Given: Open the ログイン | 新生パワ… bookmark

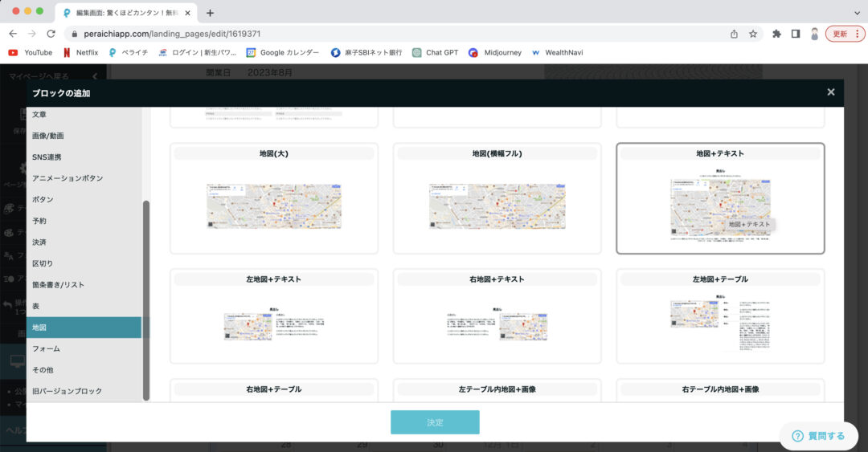Looking at the screenshot, I should [x=197, y=52].
